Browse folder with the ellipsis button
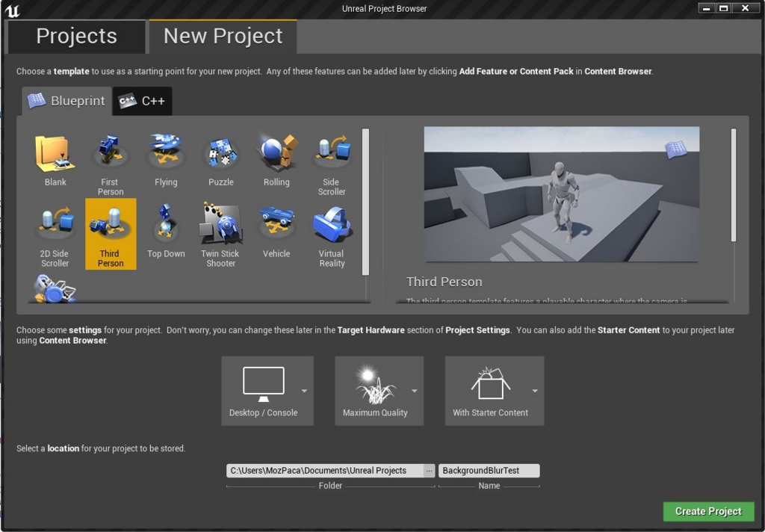Screen dimensions: 765x532 [429, 471]
